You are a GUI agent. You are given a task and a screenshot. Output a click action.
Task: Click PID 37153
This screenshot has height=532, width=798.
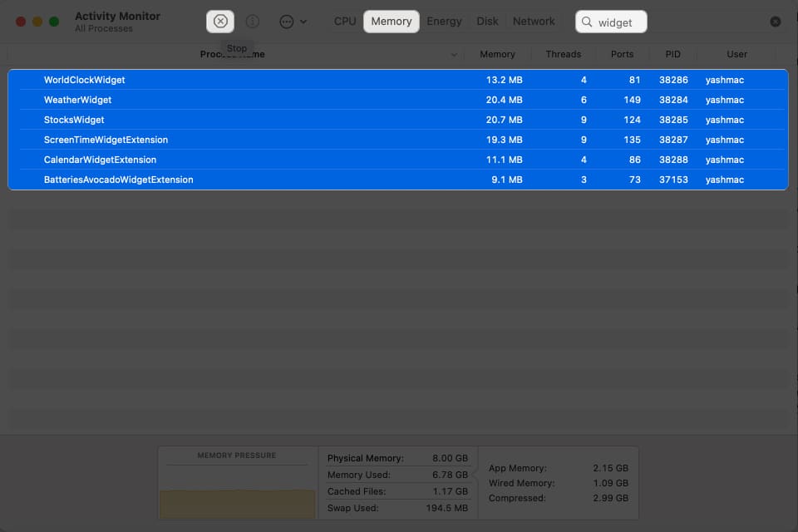coord(673,180)
